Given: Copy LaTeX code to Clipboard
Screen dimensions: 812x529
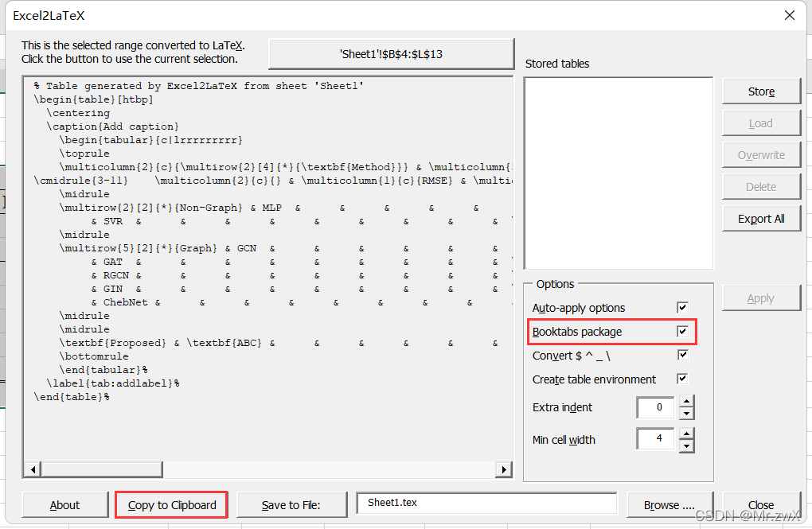Looking at the screenshot, I should 171,505.
